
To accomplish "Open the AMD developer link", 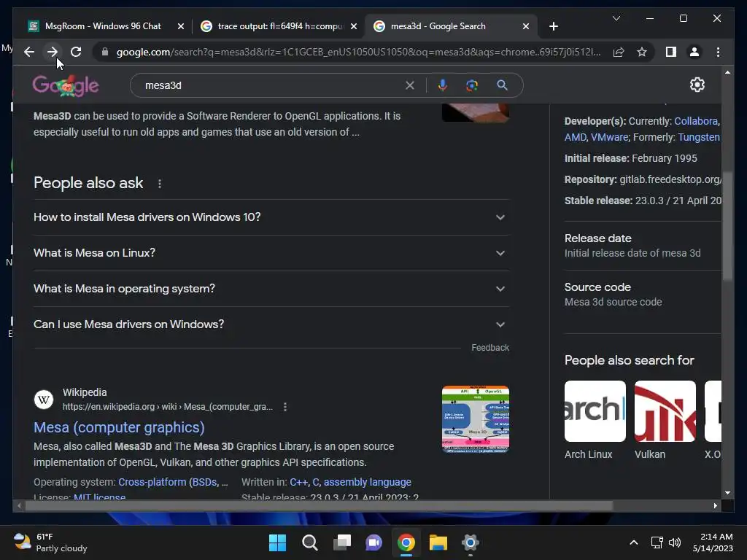I will (x=575, y=137).
